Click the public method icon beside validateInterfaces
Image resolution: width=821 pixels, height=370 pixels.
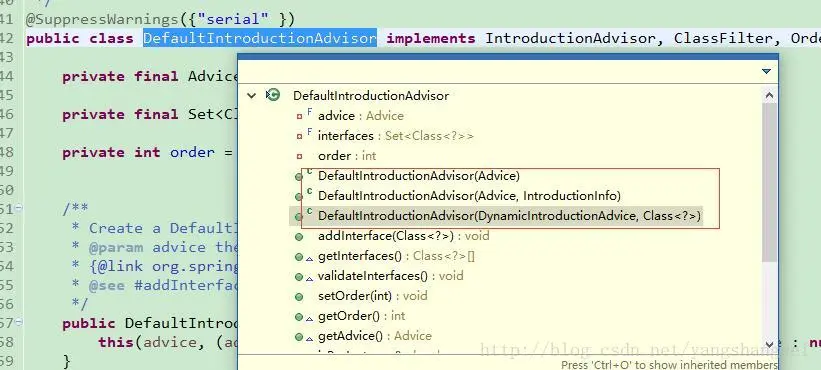(x=299, y=277)
